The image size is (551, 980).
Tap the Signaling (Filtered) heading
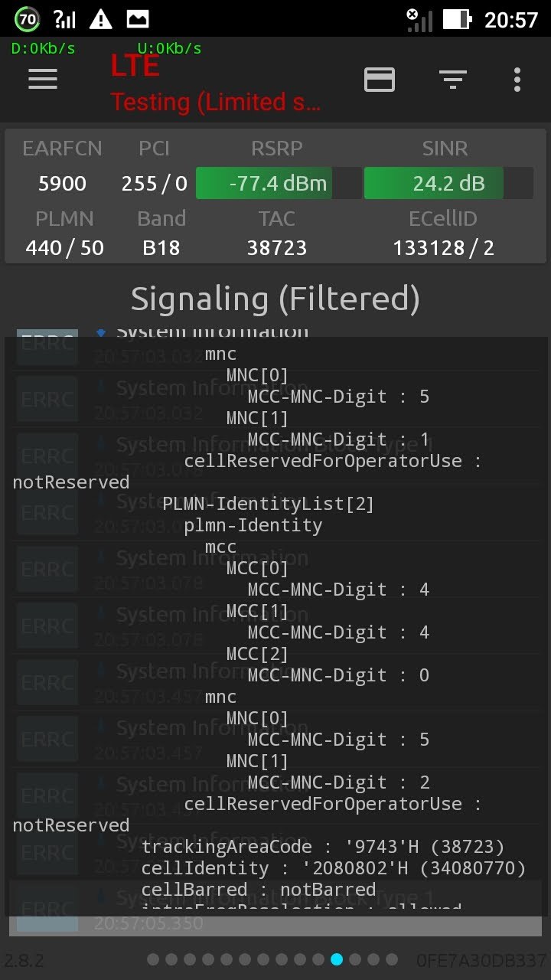tap(275, 299)
